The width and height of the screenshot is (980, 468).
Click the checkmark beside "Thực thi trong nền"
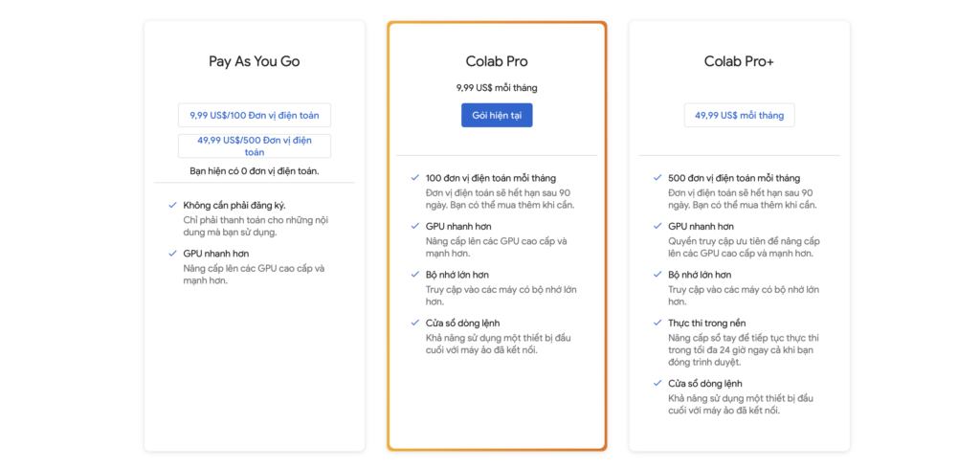pos(657,323)
